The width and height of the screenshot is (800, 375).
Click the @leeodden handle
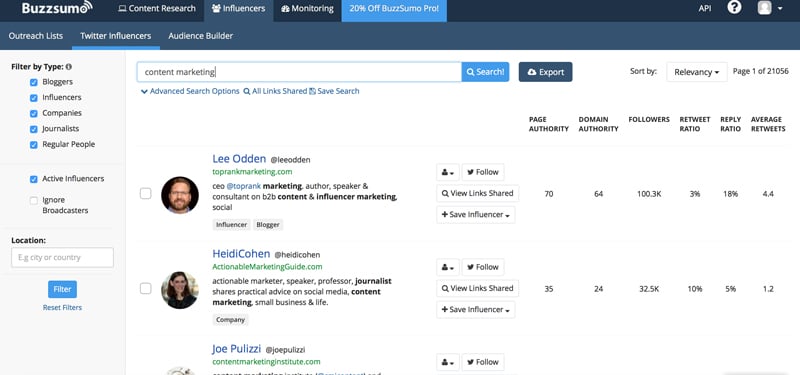[x=290, y=160]
